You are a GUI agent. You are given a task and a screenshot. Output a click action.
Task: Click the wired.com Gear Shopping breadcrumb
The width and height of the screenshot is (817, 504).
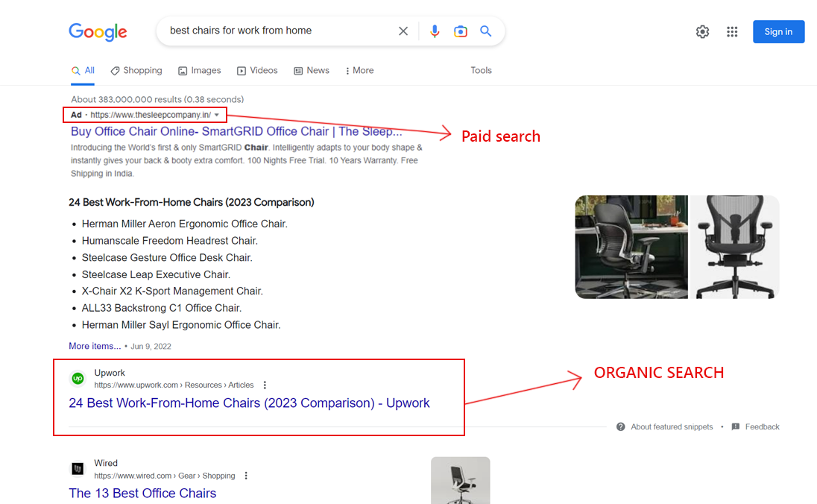tap(165, 476)
